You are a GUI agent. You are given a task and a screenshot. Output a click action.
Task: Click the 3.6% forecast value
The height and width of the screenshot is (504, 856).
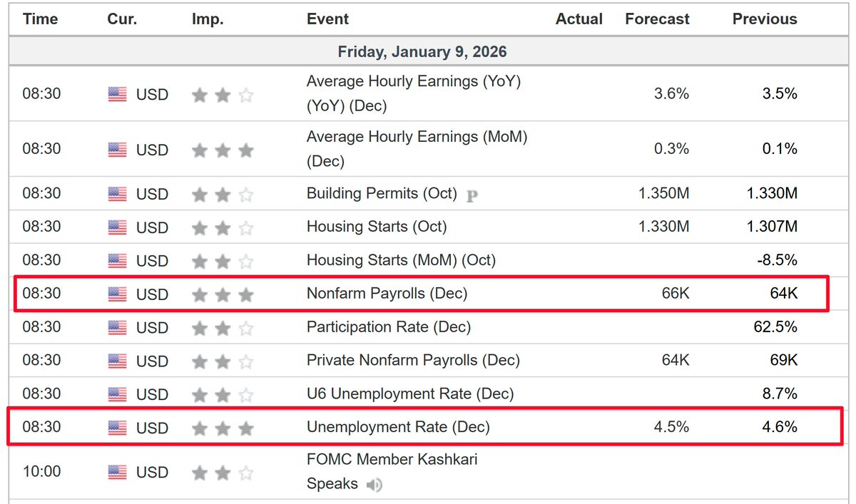click(x=671, y=93)
